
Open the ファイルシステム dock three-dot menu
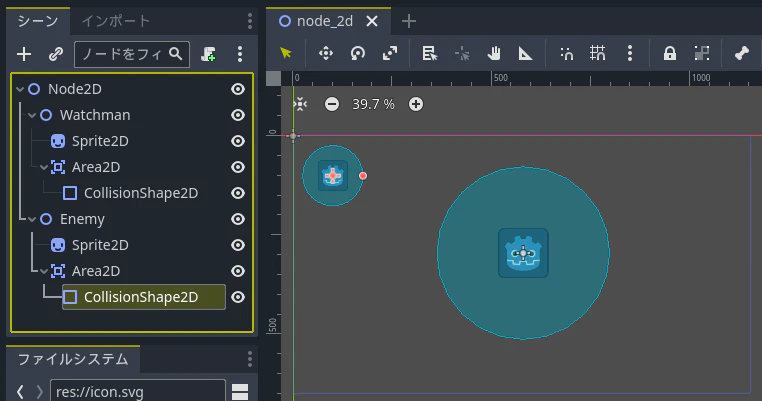[250, 359]
